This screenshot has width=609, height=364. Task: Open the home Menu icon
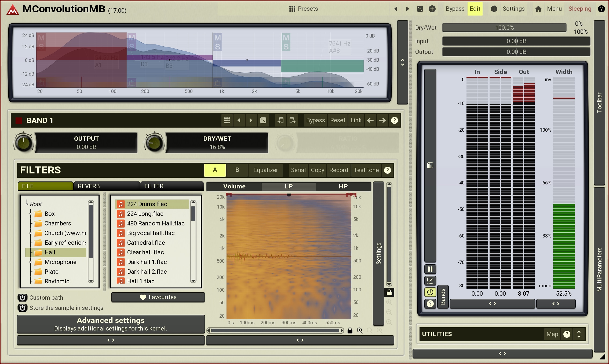[538, 9]
